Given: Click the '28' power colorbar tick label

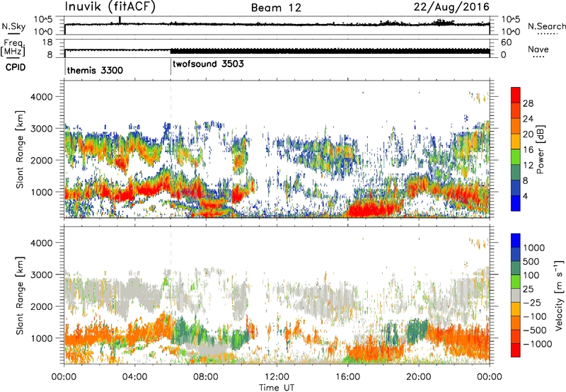Looking at the screenshot, I should [528, 103].
